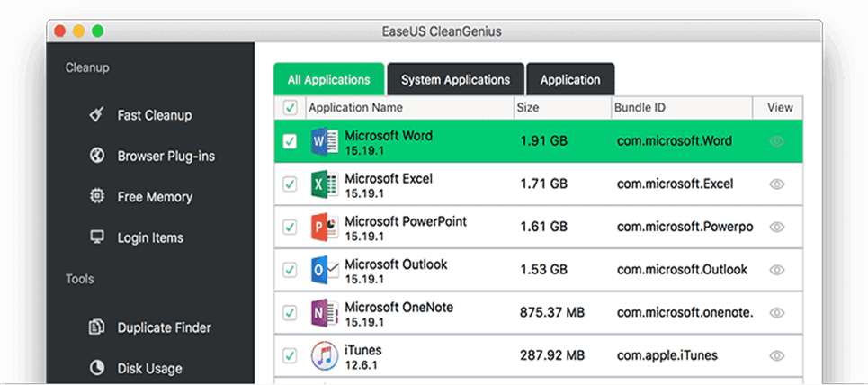The image size is (868, 385).
Task: Click the Browser Plug-ins globe icon
Action: click(x=97, y=156)
